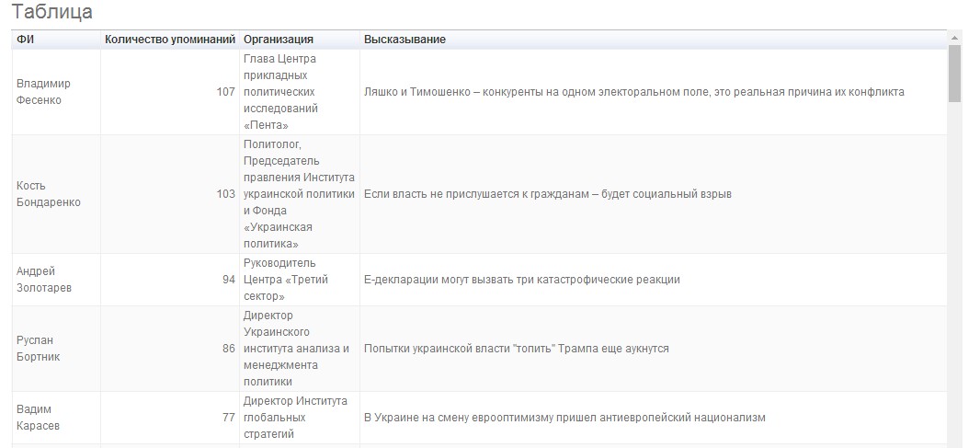Click the mention count 107 cell
Image resolution: width=980 pixels, height=448 pixels.
pyautogui.click(x=224, y=92)
